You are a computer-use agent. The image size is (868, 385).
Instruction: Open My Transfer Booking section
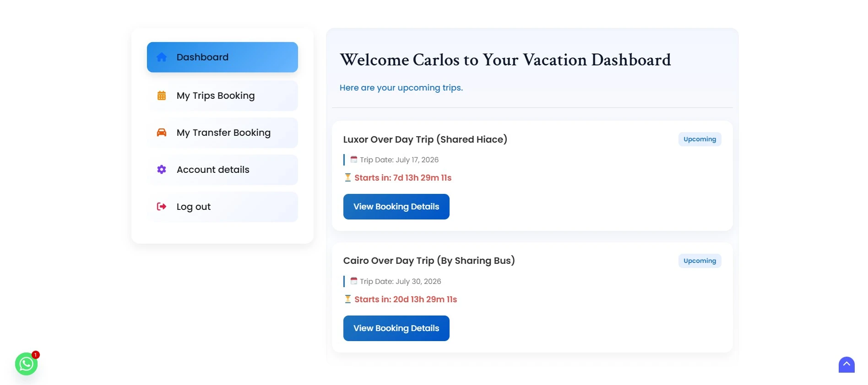(x=222, y=133)
